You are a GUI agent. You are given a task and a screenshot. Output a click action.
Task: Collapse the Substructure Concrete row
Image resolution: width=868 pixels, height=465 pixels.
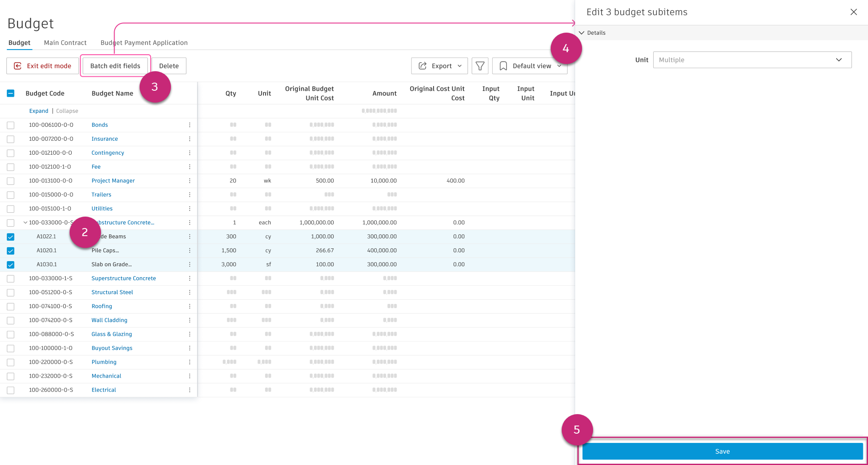[25, 222]
